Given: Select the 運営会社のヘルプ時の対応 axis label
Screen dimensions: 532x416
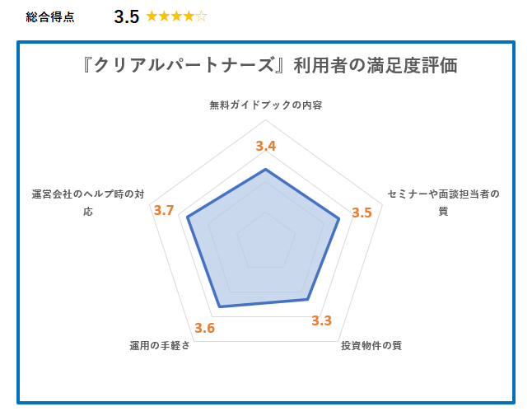Looking at the screenshot, I should tap(88, 203).
